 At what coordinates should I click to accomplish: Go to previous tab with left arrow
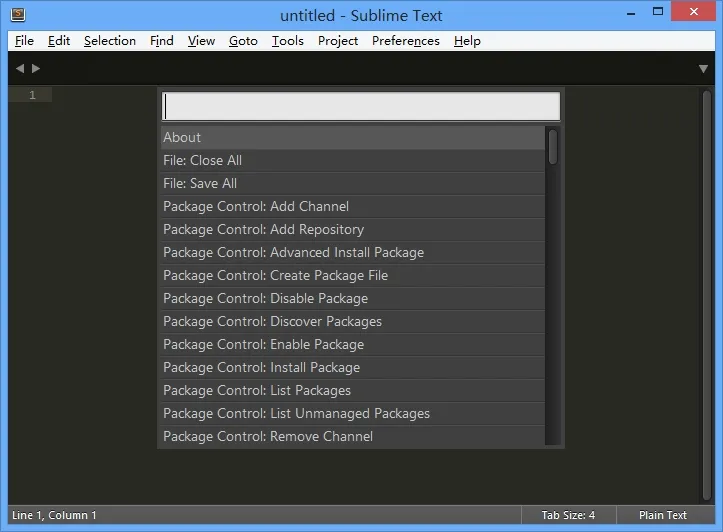pos(20,69)
